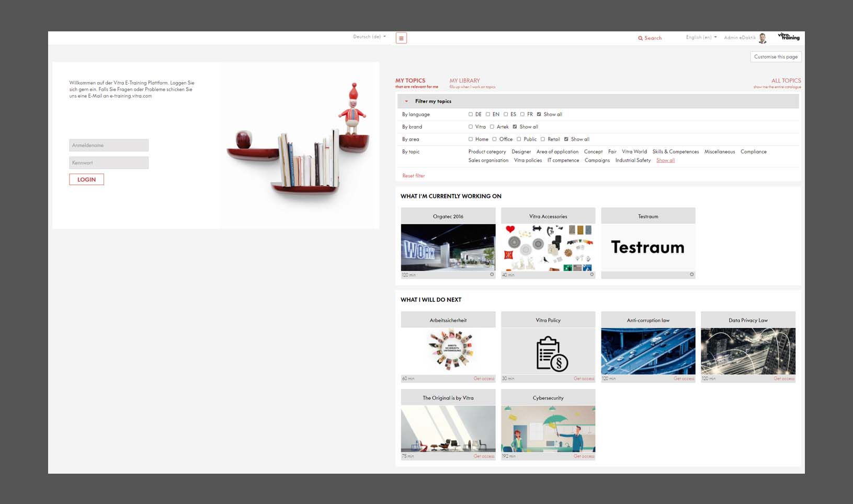Switch to the MY LIBRARY tab
The width and height of the screenshot is (853, 504).
click(472, 83)
